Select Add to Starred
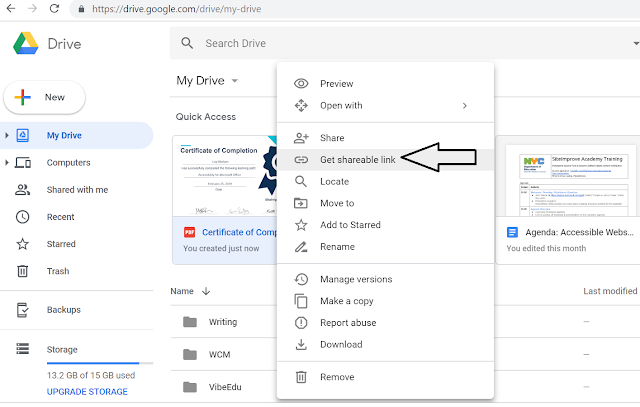Screen dimensions: 640x407 (385, 225)
